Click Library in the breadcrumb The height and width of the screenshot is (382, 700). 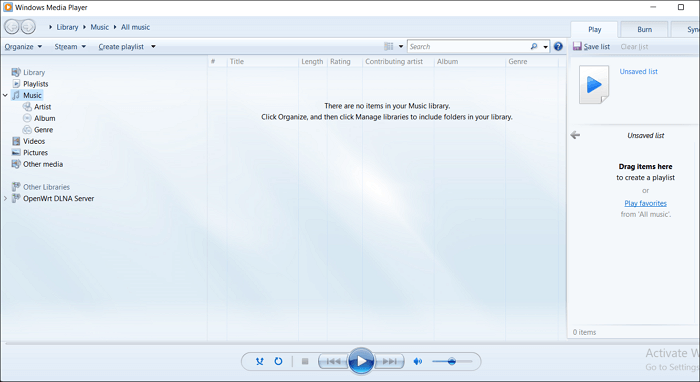pyautogui.click(x=67, y=27)
